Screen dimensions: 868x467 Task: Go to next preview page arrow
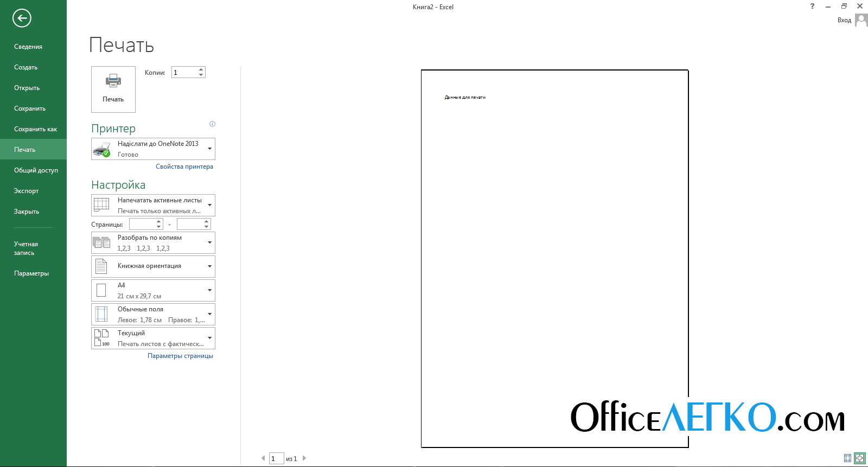304,458
